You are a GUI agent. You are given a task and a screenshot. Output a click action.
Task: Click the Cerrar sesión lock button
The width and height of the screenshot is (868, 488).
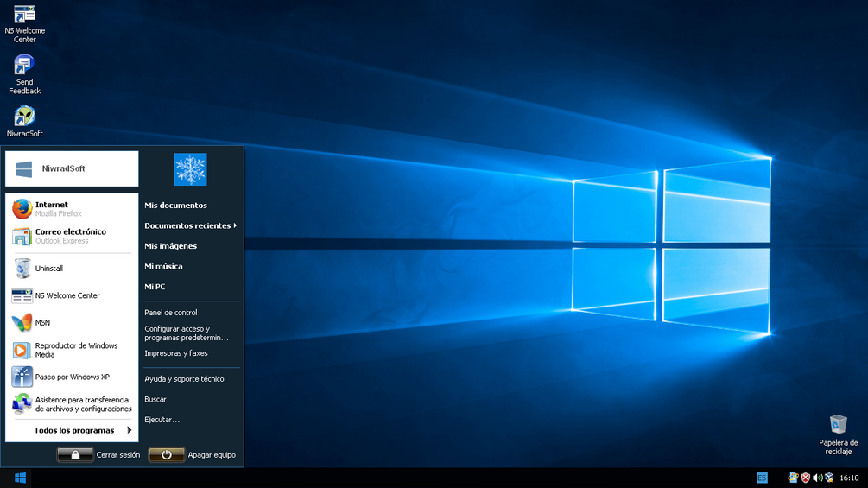click(x=75, y=455)
